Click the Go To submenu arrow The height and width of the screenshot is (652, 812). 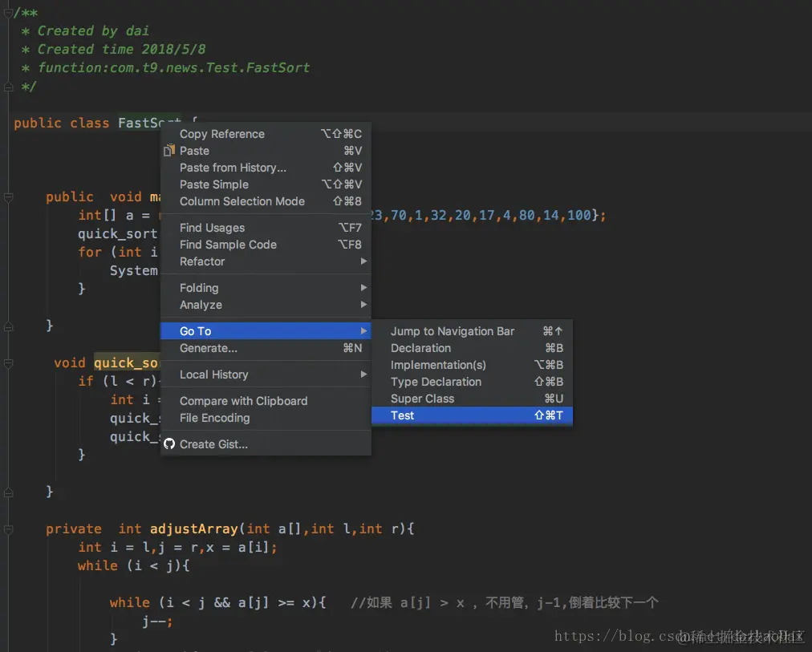click(x=363, y=331)
